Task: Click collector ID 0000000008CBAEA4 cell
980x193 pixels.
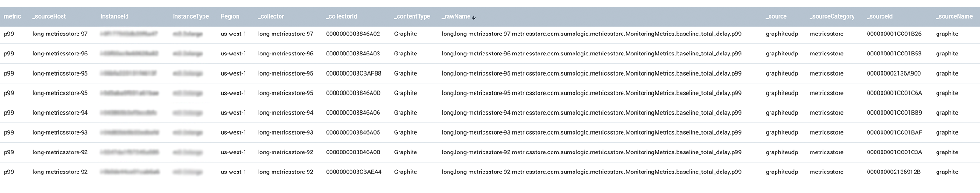Action: 354,172
